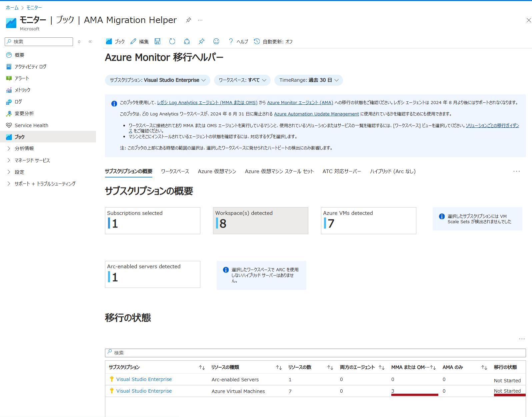Sort by リソースの数 column arrows

coord(330,367)
